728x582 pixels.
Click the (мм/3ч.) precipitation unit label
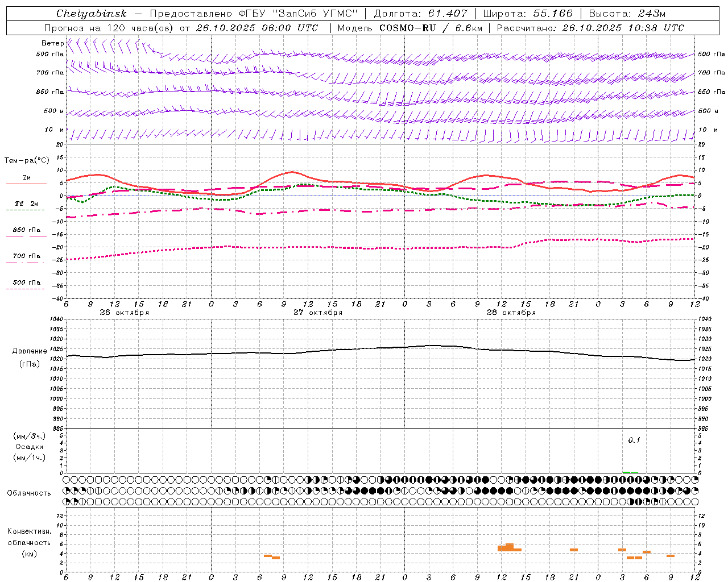(x=30, y=436)
